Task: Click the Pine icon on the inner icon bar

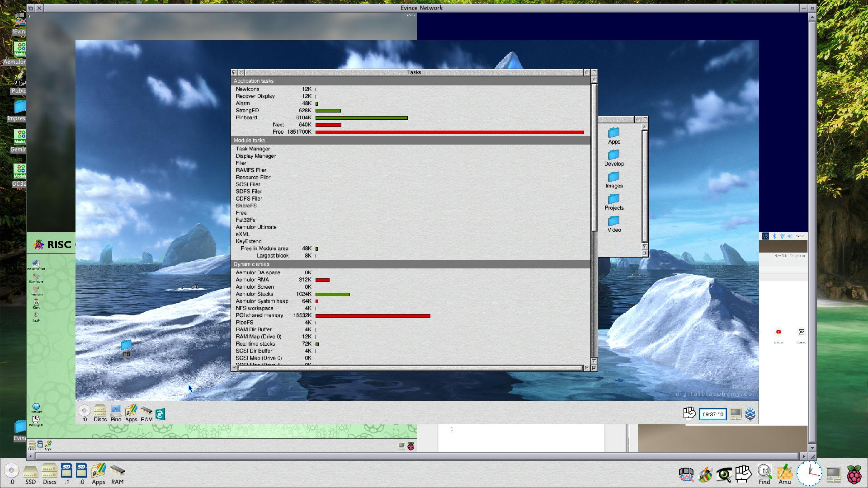Action: coord(116,411)
